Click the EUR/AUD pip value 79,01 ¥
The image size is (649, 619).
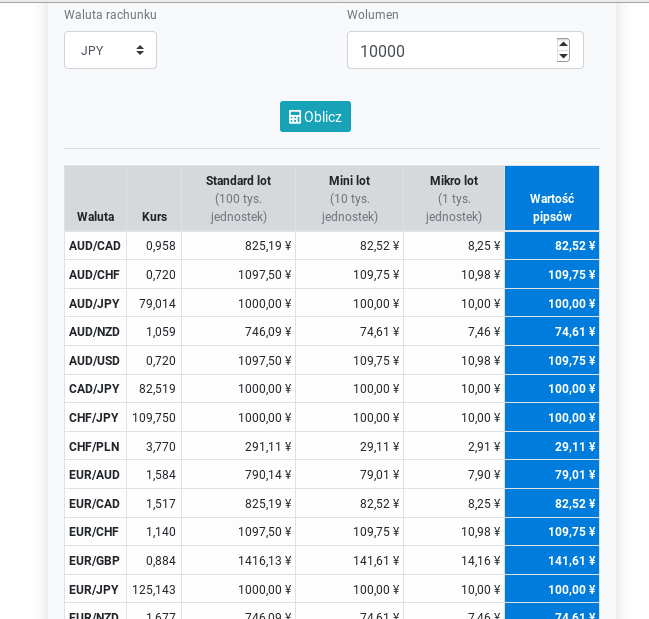point(552,475)
